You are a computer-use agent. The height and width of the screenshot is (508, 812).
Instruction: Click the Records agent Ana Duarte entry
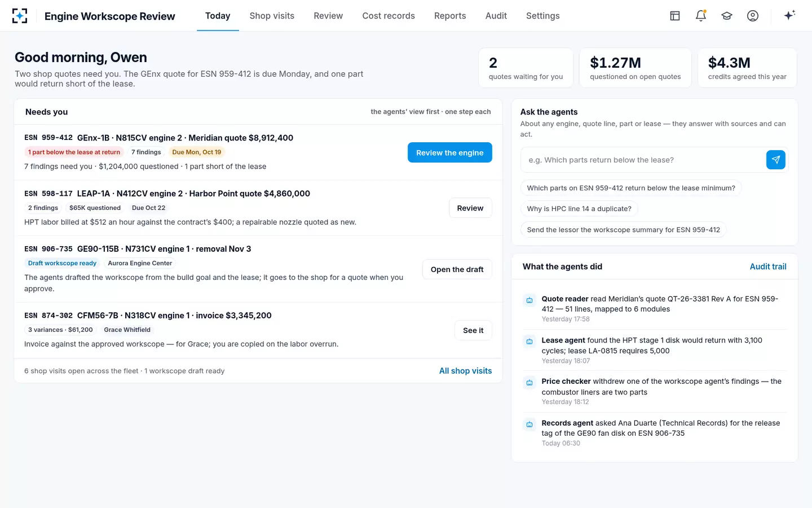pos(661,428)
